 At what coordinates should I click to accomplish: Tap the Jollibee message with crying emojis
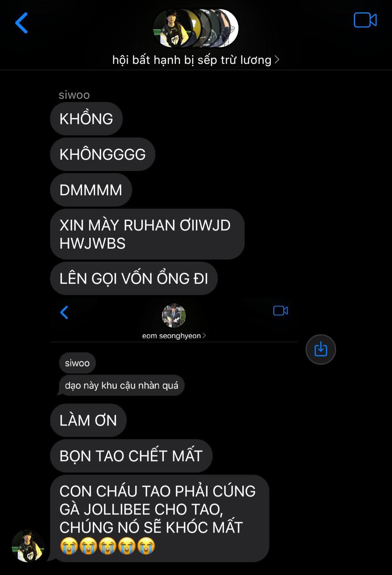pos(160,518)
